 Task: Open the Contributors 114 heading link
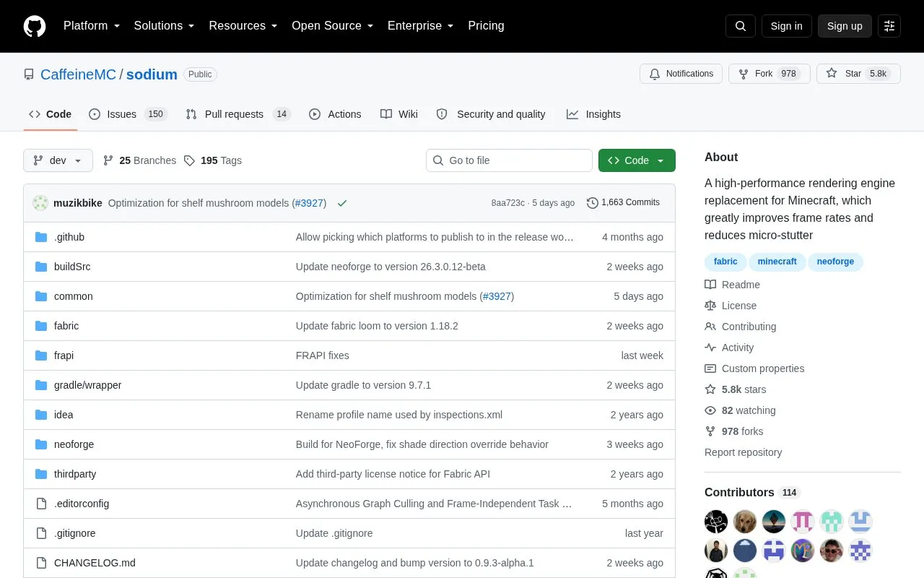(x=752, y=493)
